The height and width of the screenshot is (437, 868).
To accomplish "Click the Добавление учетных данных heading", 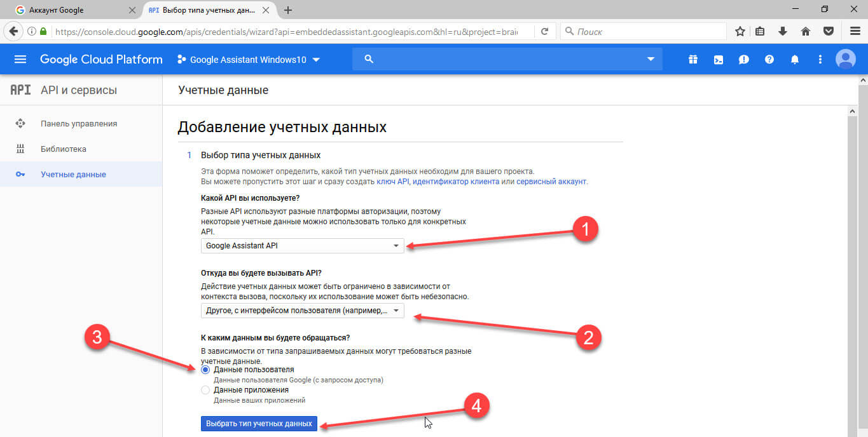I will coord(282,127).
